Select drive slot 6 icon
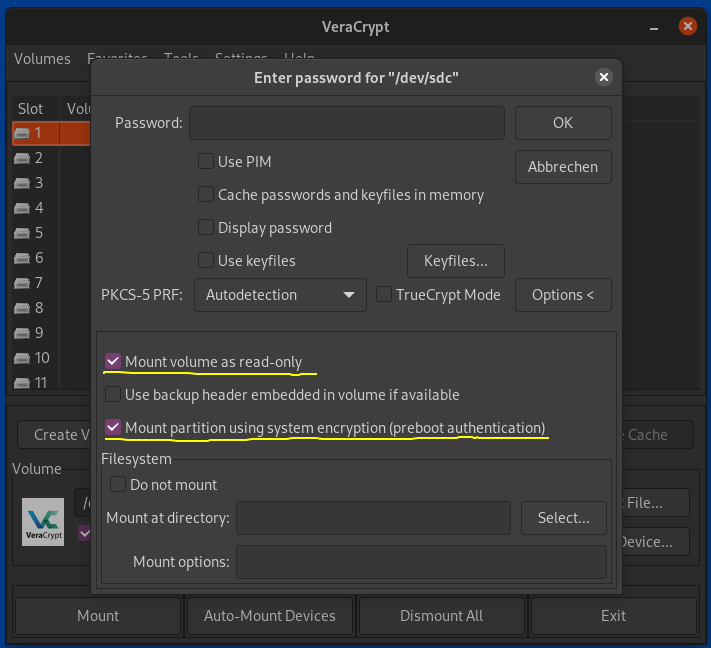 coord(21,258)
